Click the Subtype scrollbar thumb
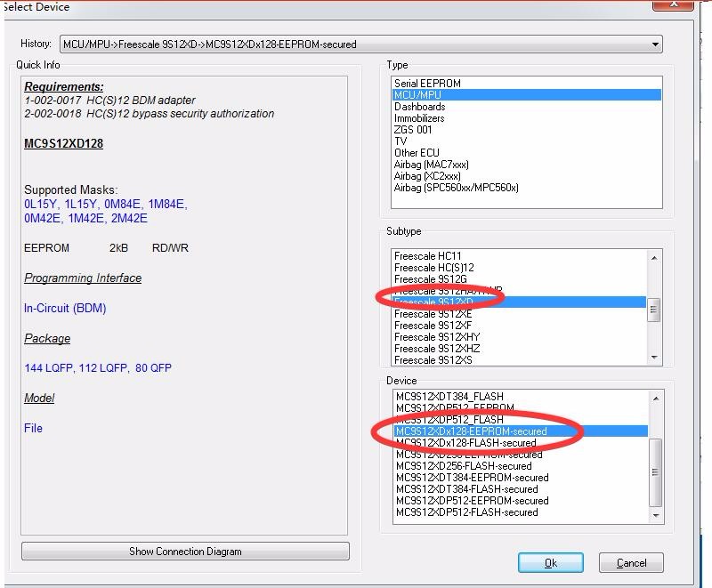 tap(654, 310)
